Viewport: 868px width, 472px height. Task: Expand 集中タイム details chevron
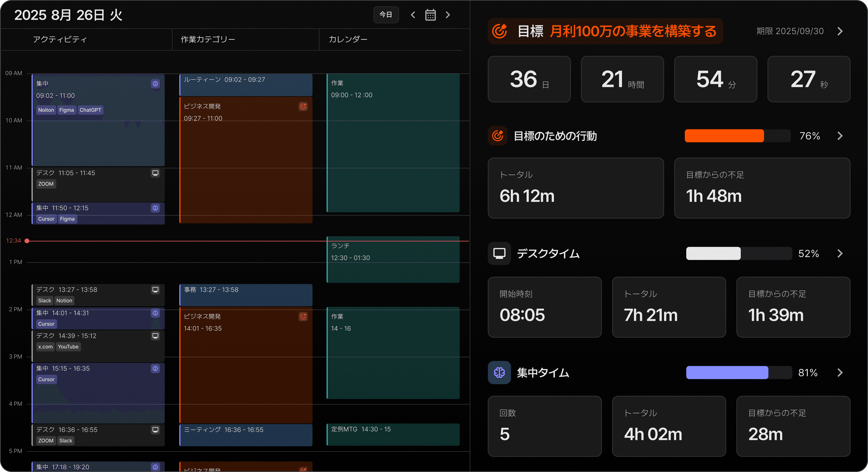coord(840,373)
